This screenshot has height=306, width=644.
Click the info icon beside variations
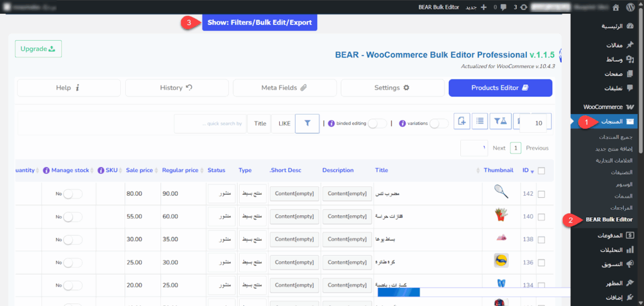[x=402, y=123]
